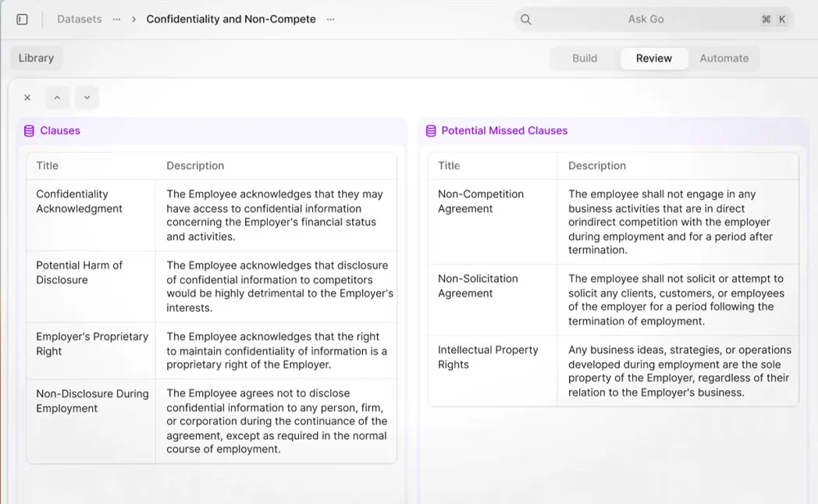Click the Clauses section heading
The image size is (818, 504).
[x=60, y=131]
